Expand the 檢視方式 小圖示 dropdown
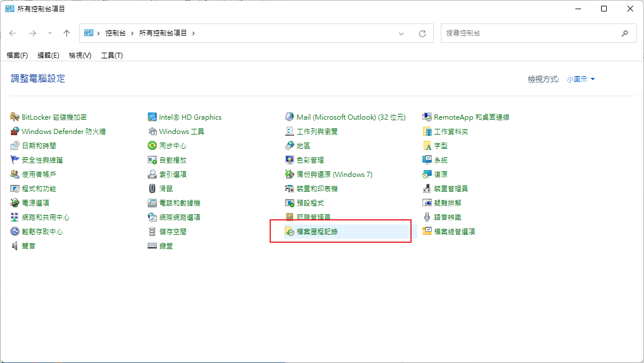 click(581, 79)
